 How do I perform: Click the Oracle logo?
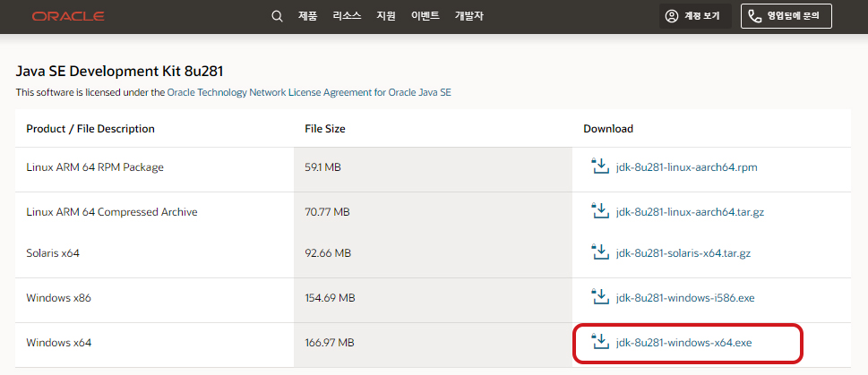coord(68,16)
